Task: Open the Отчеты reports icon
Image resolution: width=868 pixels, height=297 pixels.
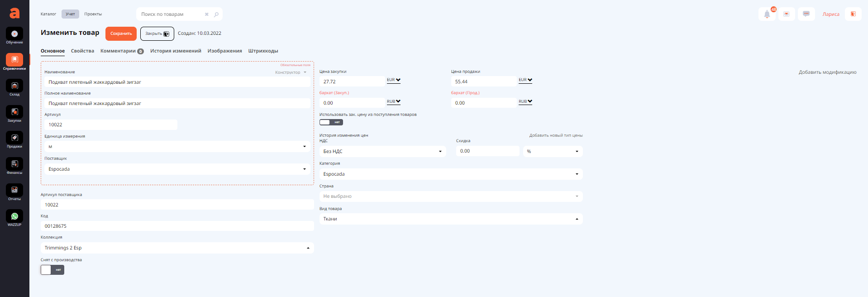Action: click(x=14, y=191)
